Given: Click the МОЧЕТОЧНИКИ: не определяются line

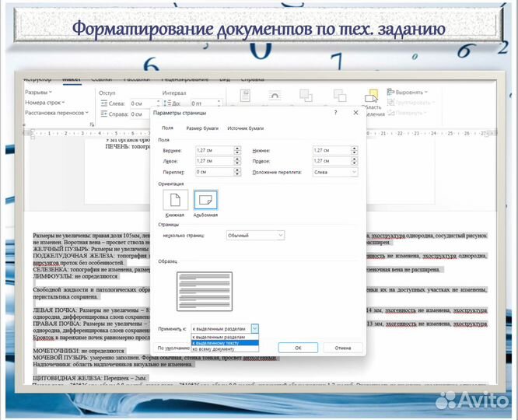Looking at the screenshot, I should coord(79,351).
